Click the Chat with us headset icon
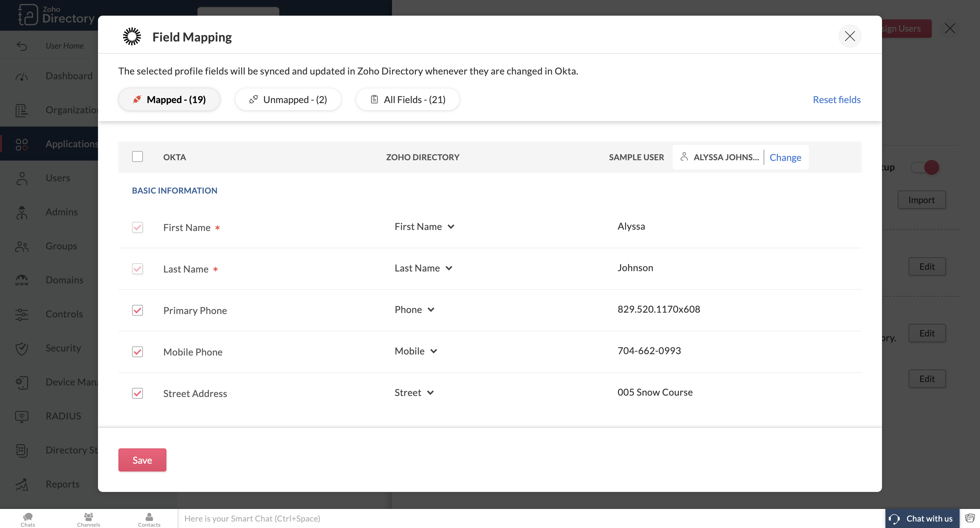This screenshot has width=980, height=528. point(894,519)
